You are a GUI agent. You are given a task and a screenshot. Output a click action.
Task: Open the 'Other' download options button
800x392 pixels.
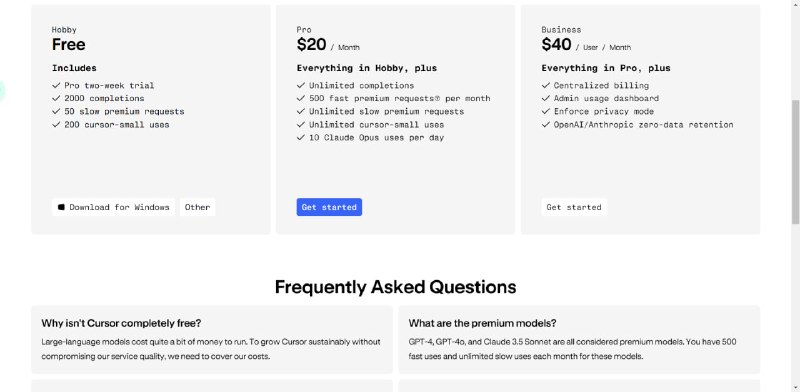197,207
